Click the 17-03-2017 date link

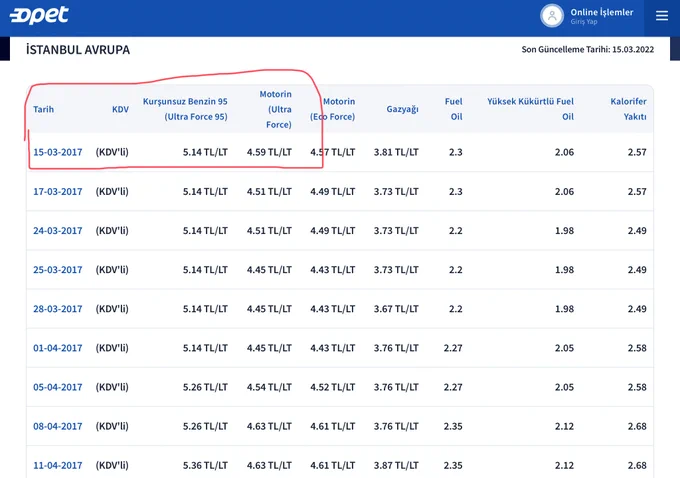coord(58,191)
